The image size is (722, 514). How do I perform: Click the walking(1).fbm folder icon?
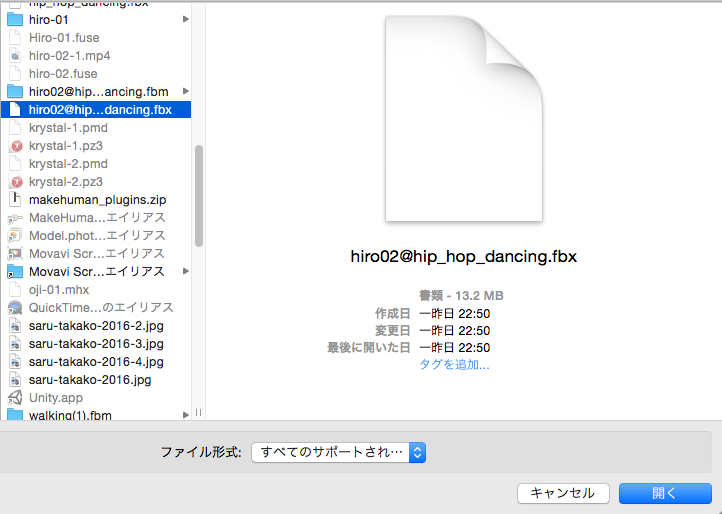pyautogui.click(x=15, y=414)
